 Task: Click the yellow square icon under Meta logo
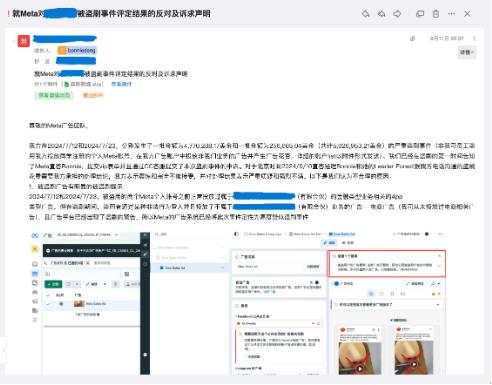click(x=35, y=249)
